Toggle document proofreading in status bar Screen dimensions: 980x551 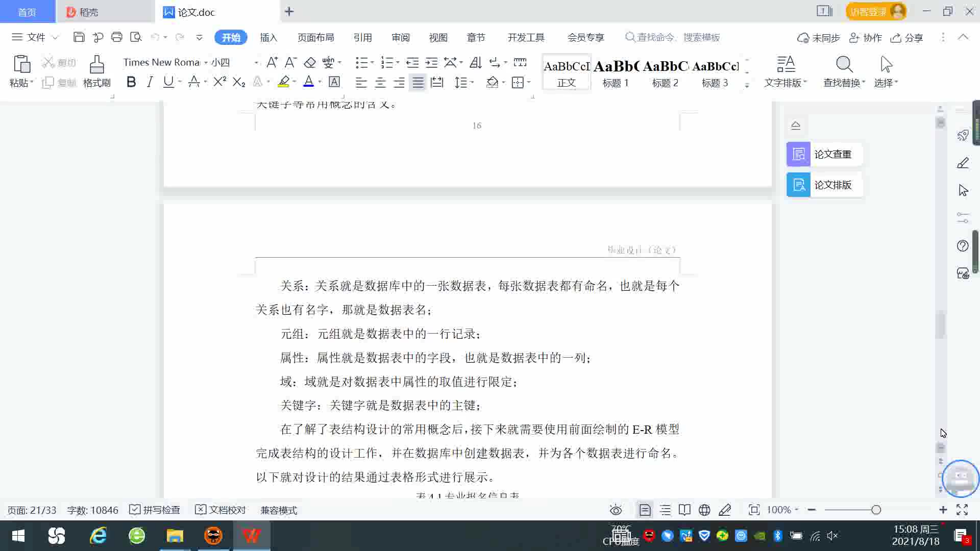[220, 510]
